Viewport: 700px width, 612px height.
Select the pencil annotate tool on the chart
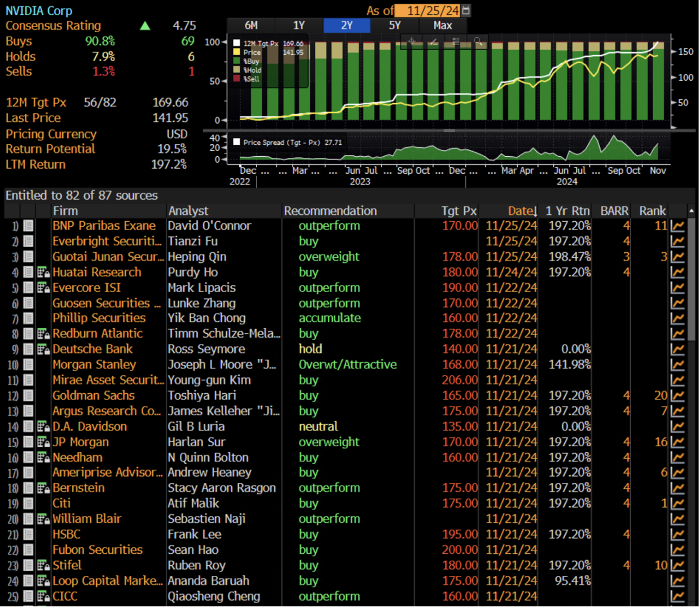pyautogui.click(x=434, y=41)
